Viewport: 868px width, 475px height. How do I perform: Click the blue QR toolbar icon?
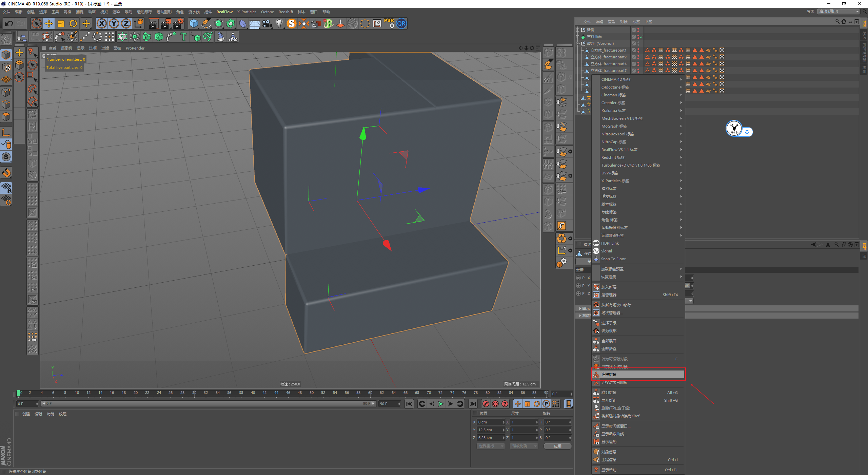click(401, 23)
